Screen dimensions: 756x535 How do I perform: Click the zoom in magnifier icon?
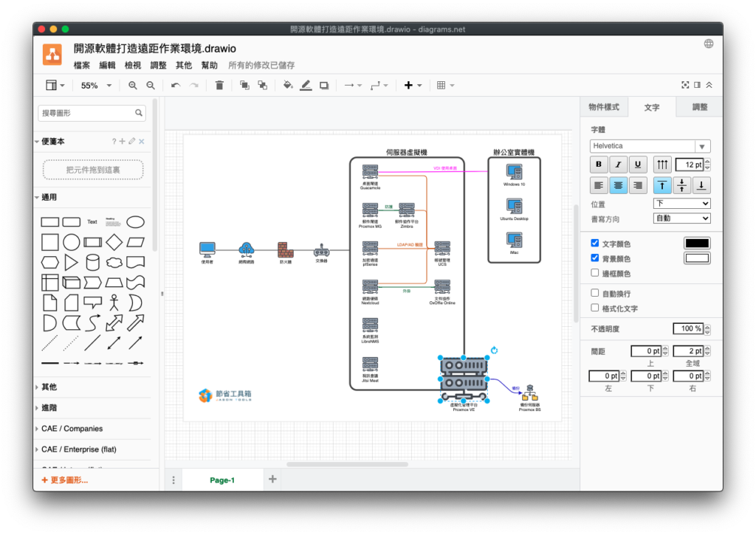pyautogui.click(x=133, y=86)
